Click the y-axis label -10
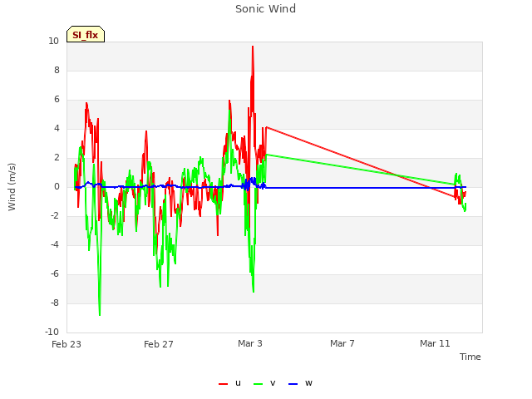The image size is (532, 399). [x=52, y=332]
